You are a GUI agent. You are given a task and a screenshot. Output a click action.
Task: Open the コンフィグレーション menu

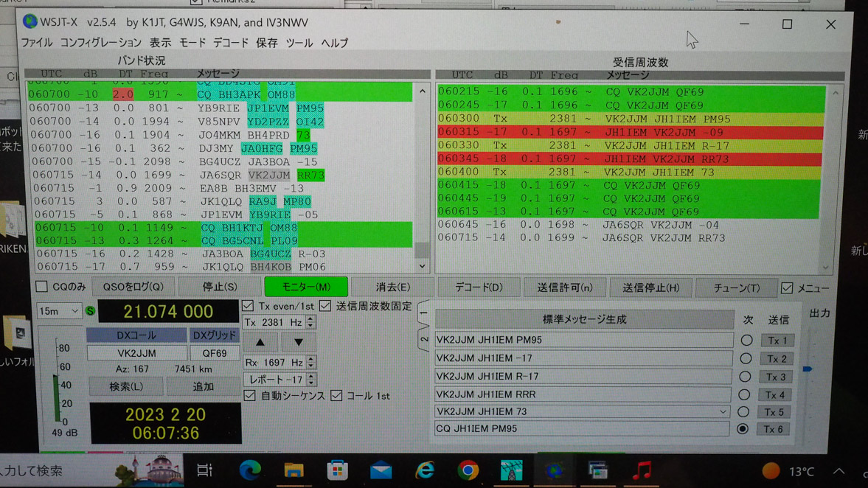100,43
